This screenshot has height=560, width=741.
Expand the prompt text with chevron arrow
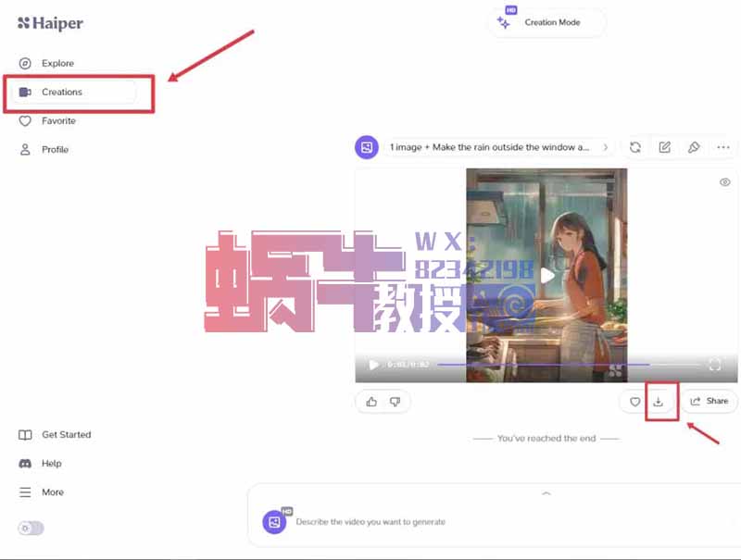click(606, 147)
